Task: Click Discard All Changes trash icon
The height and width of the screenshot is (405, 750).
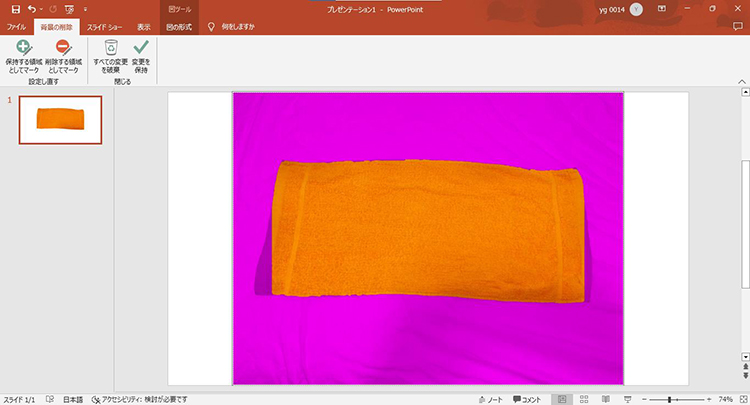Action: (111, 48)
